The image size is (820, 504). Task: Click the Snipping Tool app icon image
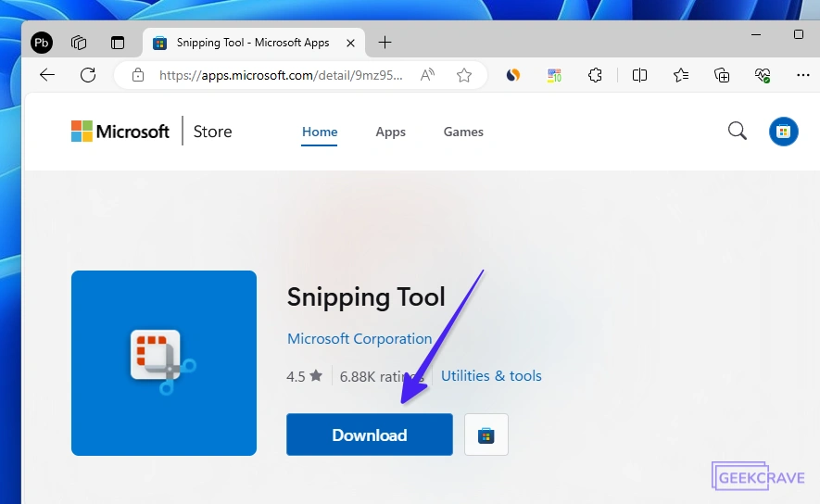point(164,363)
